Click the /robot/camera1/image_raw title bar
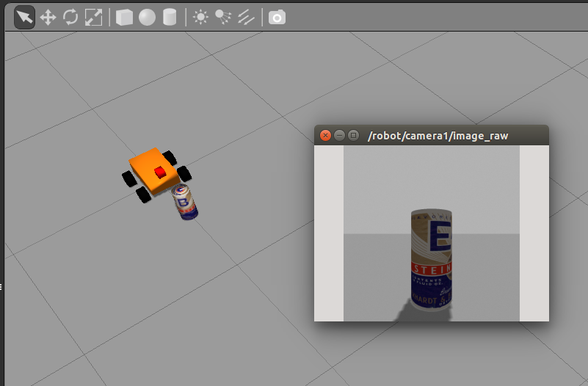588x386 pixels. point(431,135)
